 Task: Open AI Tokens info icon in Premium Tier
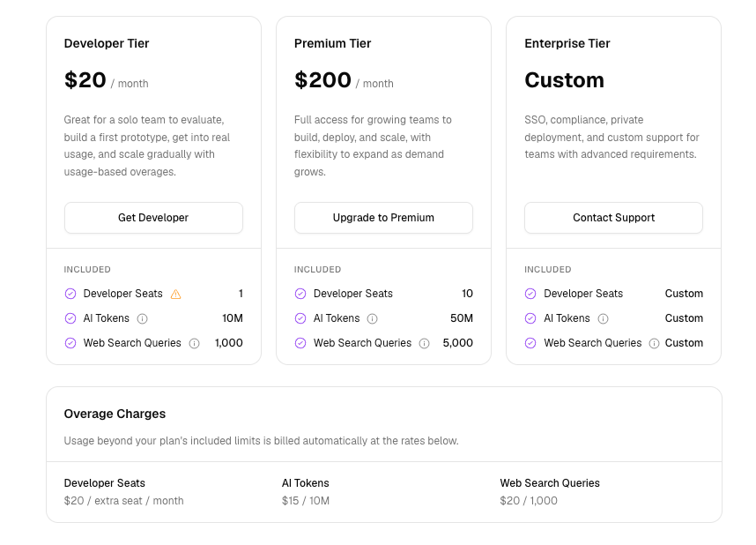(372, 318)
